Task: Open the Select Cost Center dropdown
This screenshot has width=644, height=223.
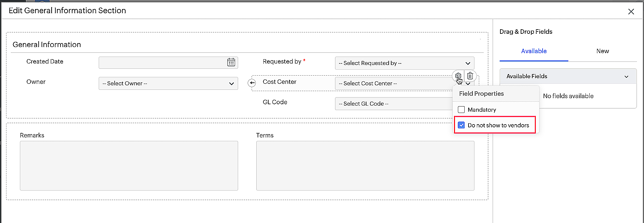Action: [x=393, y=84]
